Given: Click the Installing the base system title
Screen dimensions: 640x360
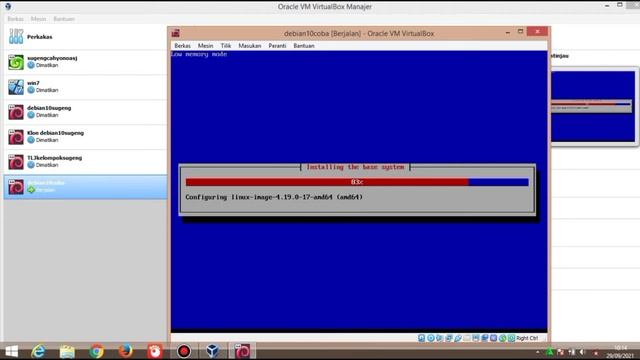Looking at the screenshot, I should pyautogui.click(x=355, y=167).
